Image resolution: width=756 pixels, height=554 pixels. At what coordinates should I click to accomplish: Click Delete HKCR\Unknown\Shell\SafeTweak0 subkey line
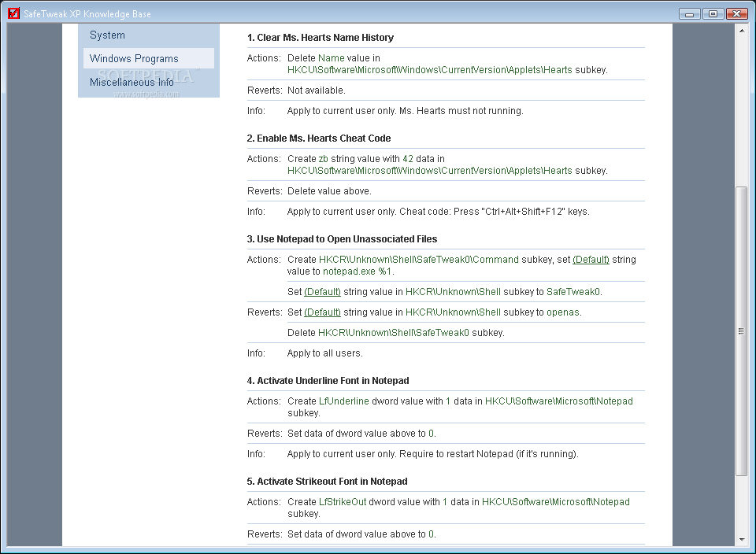pos(396,332)
